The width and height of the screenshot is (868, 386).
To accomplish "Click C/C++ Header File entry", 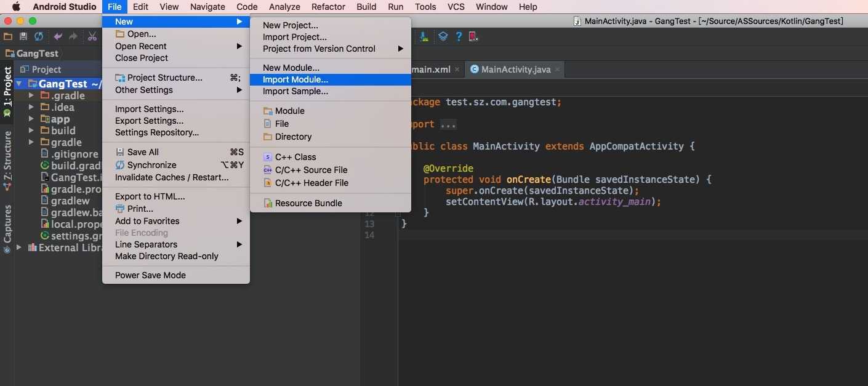I will (331, 183).
